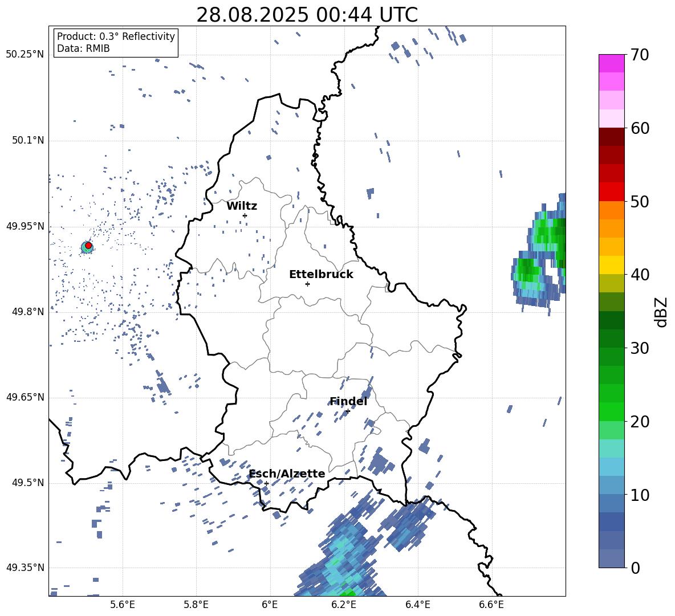
Task: Click the 10 dBZ colorbar tick label
Action: tap(640, 495)
